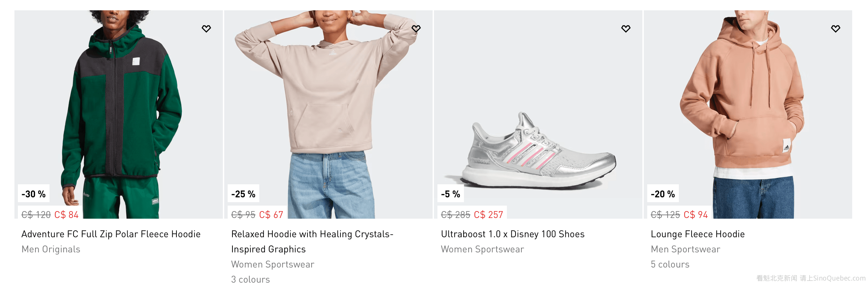Screen dimensions: 868x284
Task: Click the -20 % discount badge
Action: point(663,194)
